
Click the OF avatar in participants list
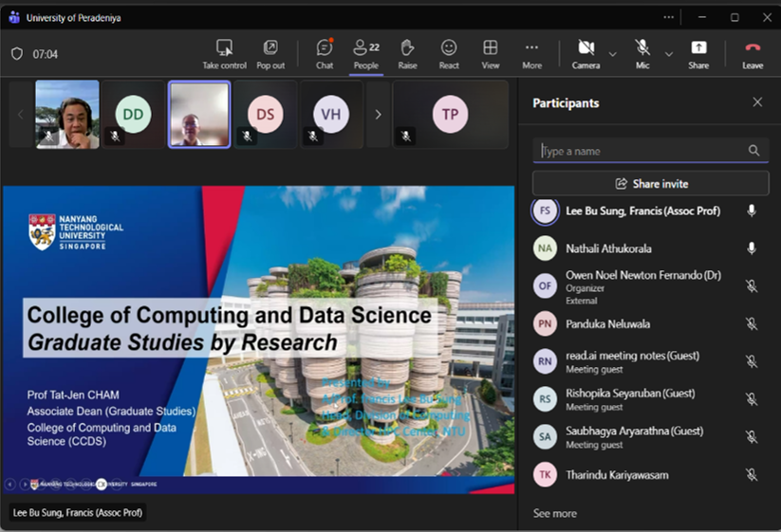[545, 286]
